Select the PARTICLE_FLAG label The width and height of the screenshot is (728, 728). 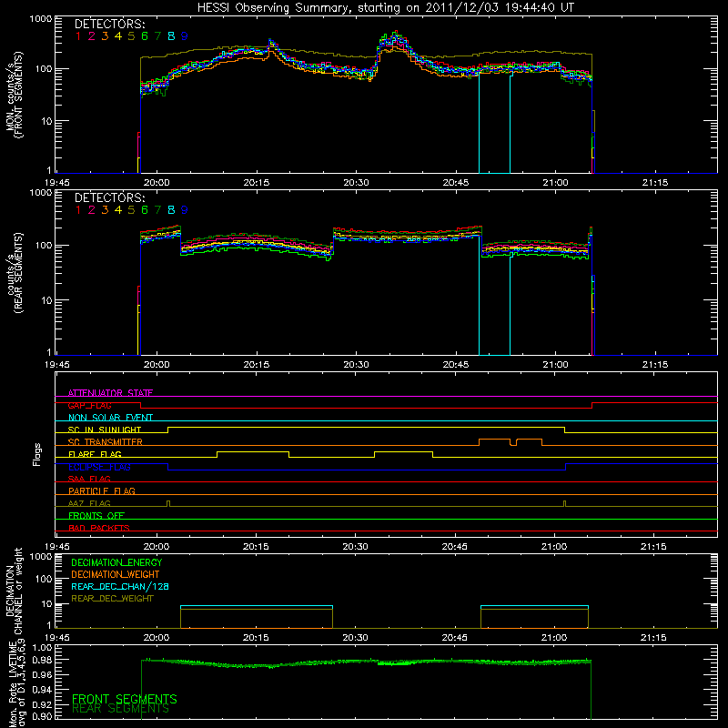tap(102, 490)
